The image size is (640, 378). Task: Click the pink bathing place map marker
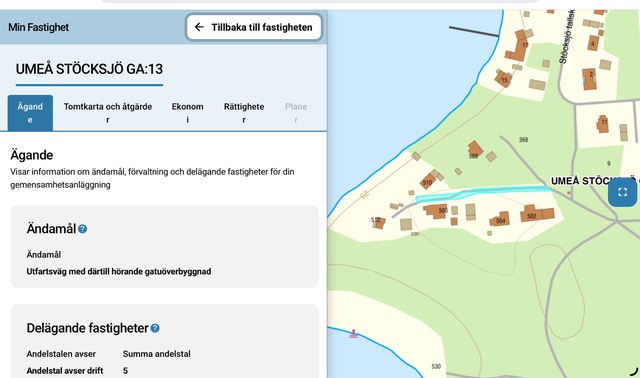(353, 334)
